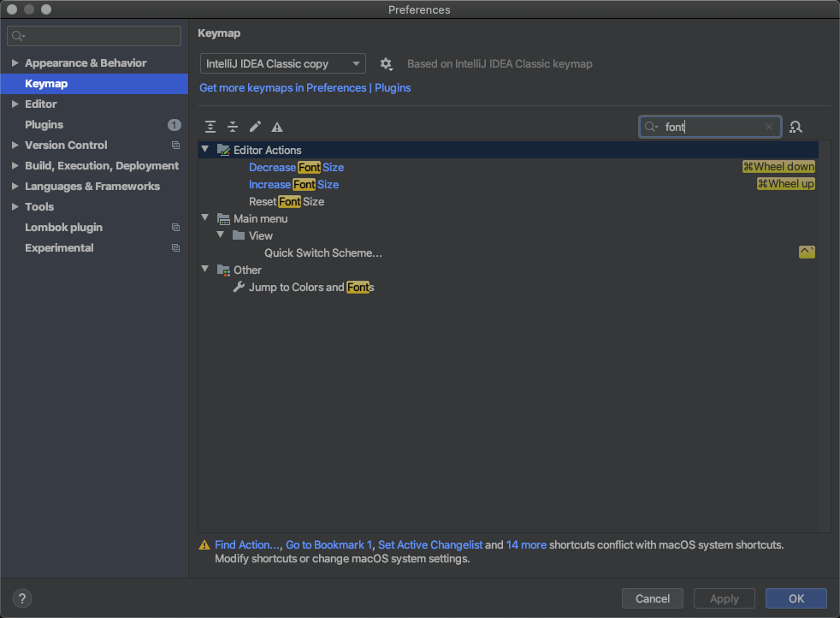Image resolution: width=840 pixels, height=618 pixels.
Task: Click the magnifier icon inside the font search field
Action: click(651, 127)
